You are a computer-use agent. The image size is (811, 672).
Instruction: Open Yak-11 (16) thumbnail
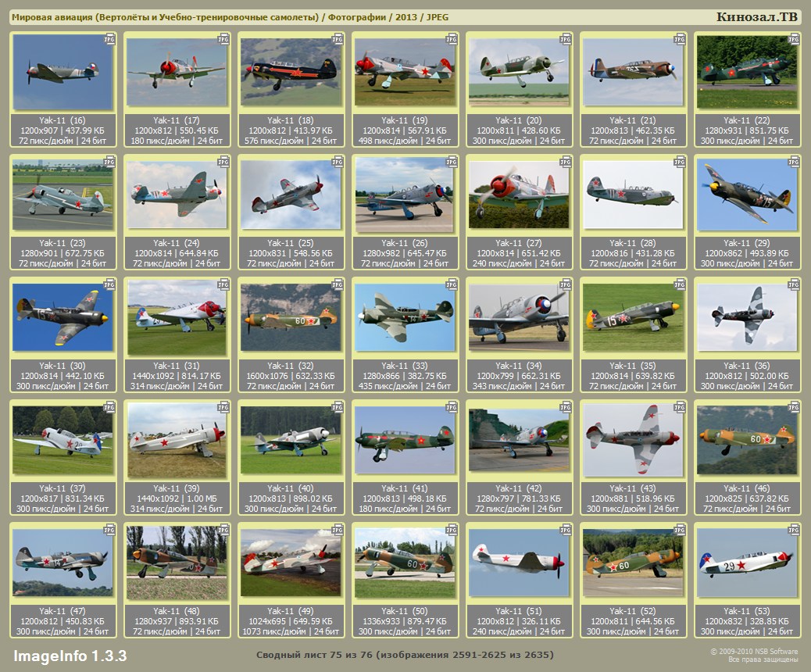[63, 72]
